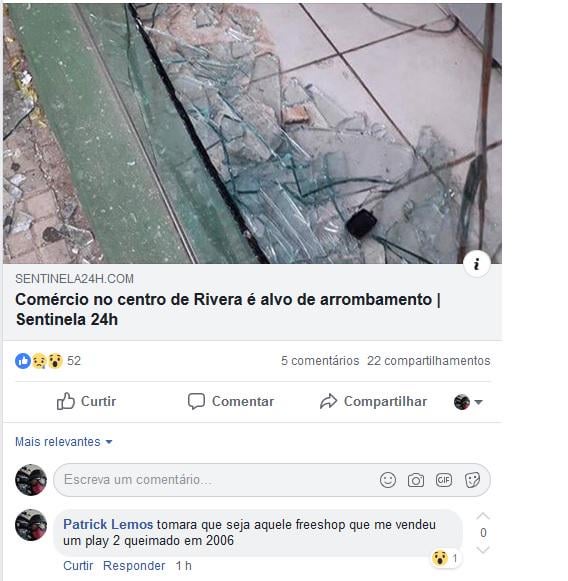Upvote Patrick Lemos's comment with up arrow

[483, 516]
